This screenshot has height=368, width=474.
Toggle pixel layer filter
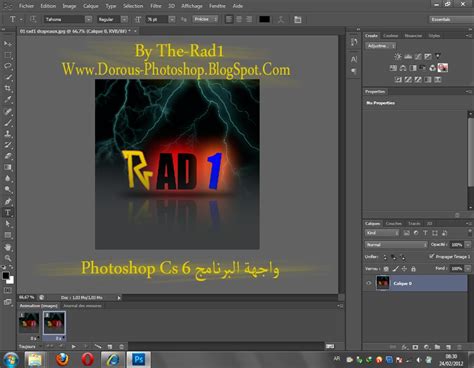[x=406, y=233]
